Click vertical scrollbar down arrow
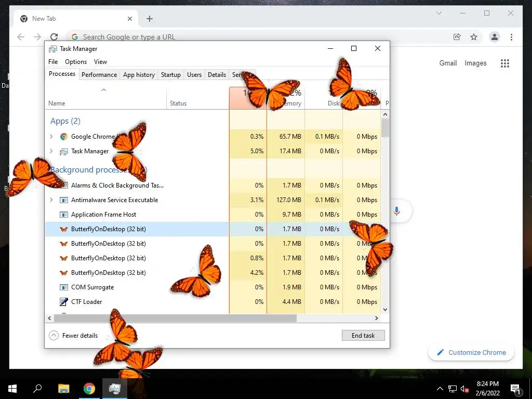The image size is (532, 399). tap(385, 310)
